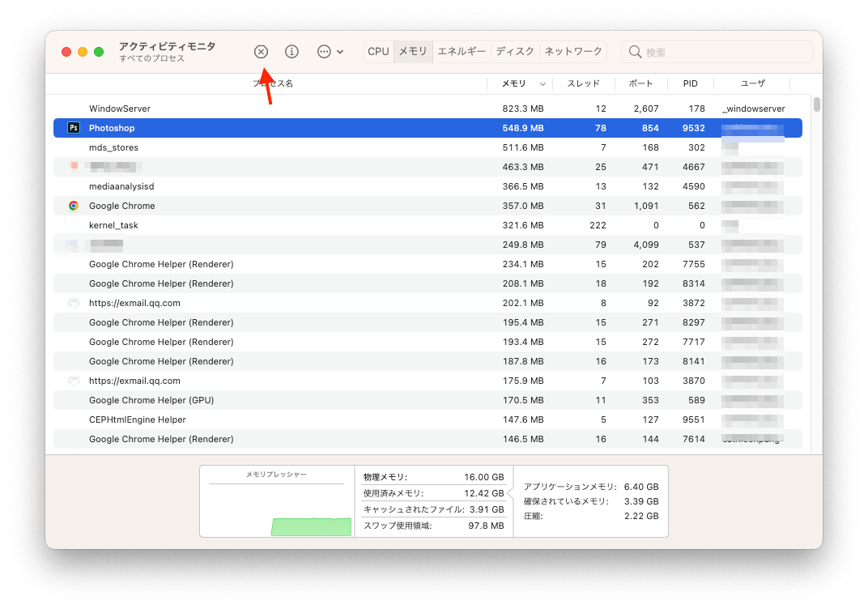Select the Google Chrome Helper (GPU) row
The height and width of the screenshot is (609, 868).
428,400
